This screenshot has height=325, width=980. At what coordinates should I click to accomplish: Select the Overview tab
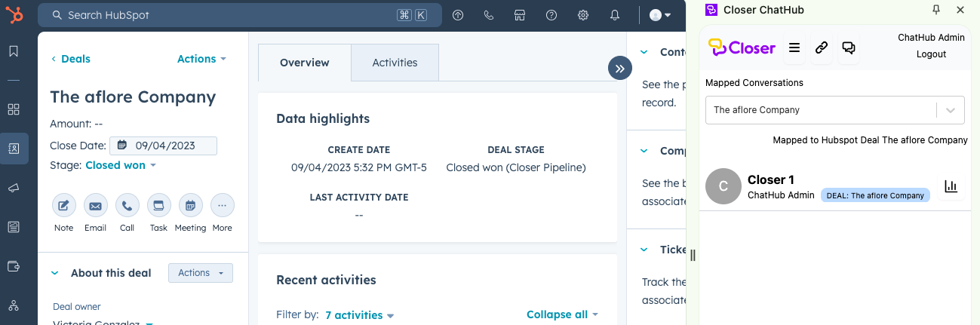point(304,63)
